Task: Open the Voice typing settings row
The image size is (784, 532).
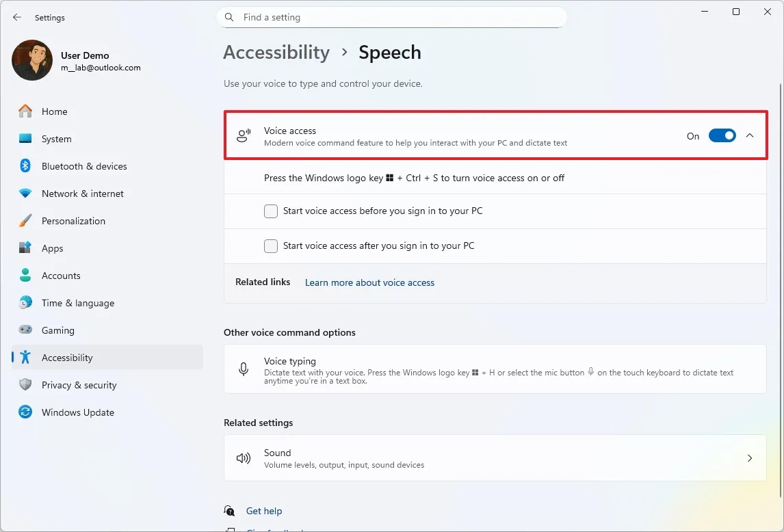Action: 495,369
